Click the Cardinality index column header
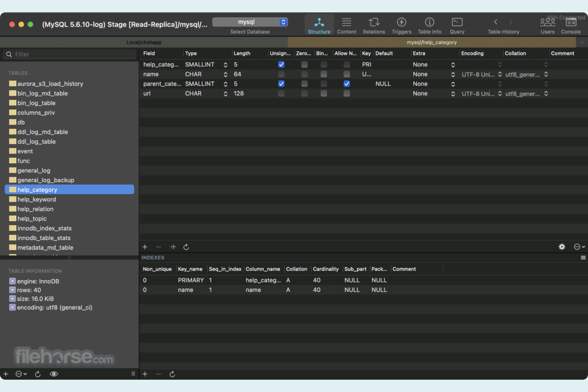Screen dimensions: 588x392 pyautogui.click(x=326, y=269)
